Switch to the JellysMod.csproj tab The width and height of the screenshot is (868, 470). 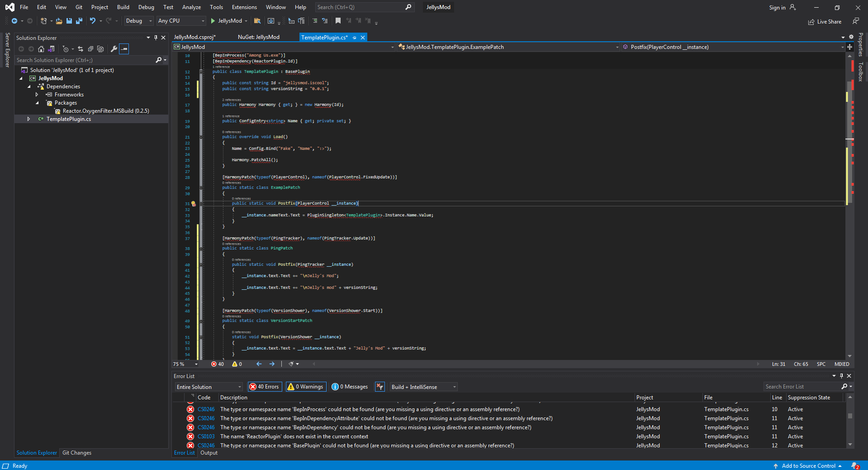coord(194,37)
